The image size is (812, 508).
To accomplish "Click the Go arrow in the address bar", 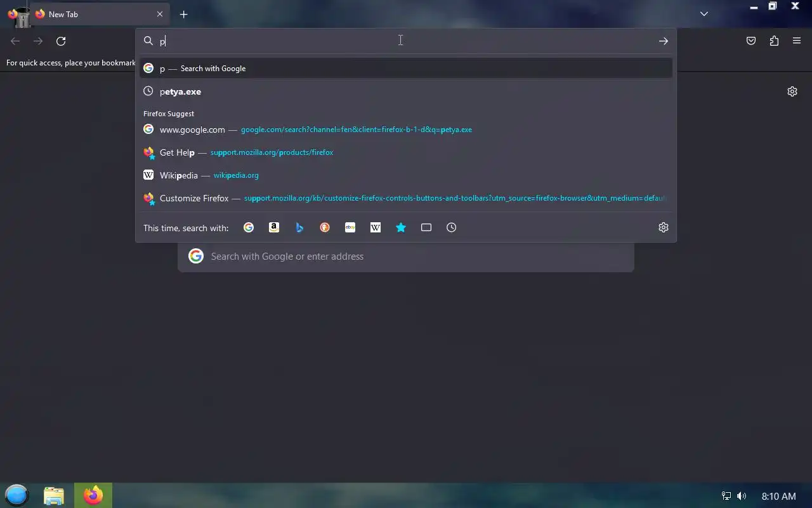I will coord(663,41).
